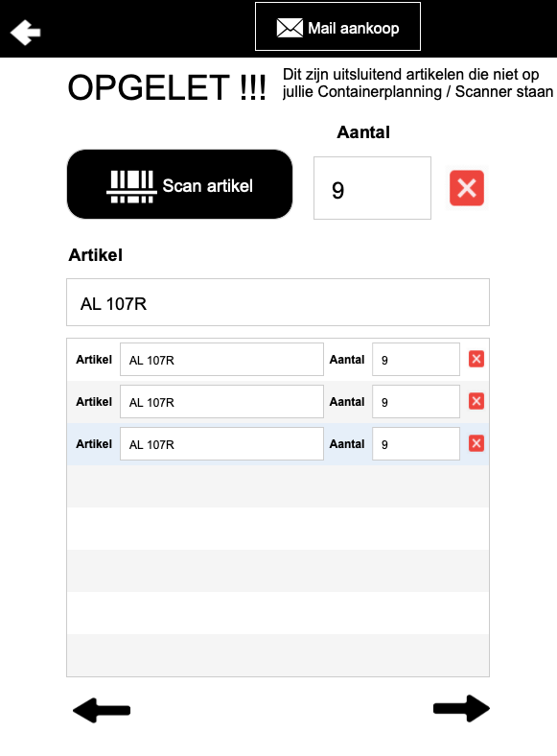This screenshot has height=756, width=557.
Task: Go to next page with black right arrow
Action: [461, 709]
